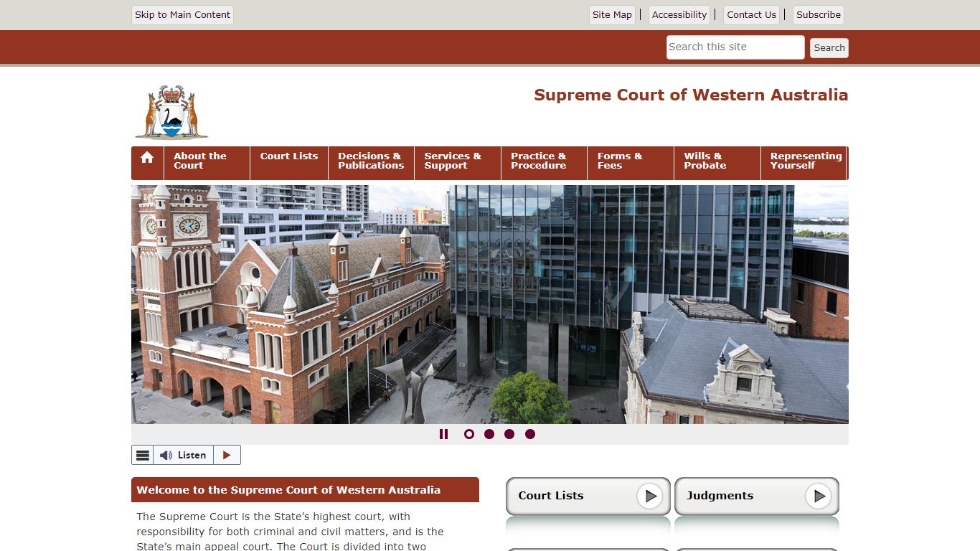The width and height of the screenshot is (980, 551).
Task: Open the Decisions & Publications menu
Action: click(x=371, y=163)
